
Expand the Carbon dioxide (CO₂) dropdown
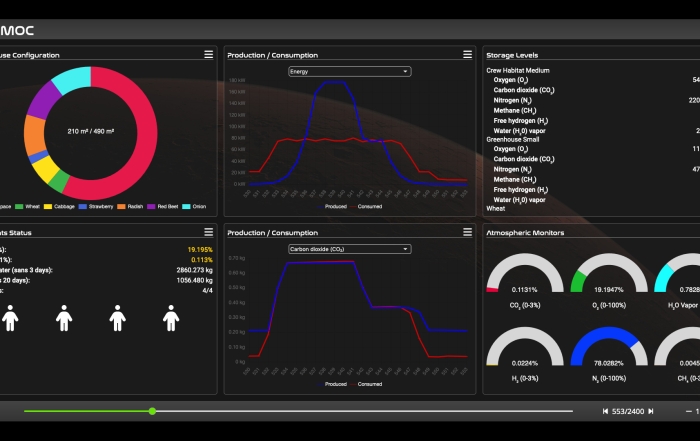coord(349,249)
